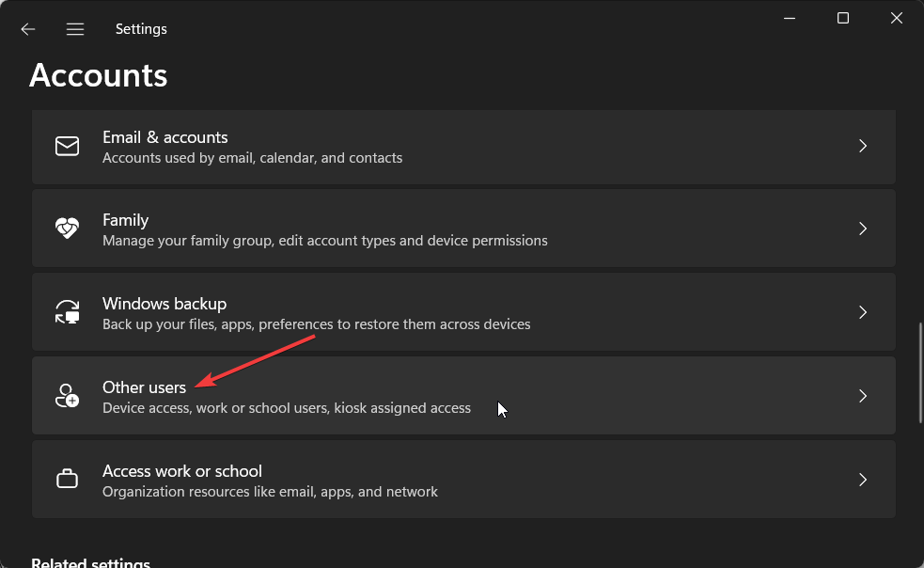Expand Access work or school chevron
This screenshot has height=568, width=924.
pos(863,480)
